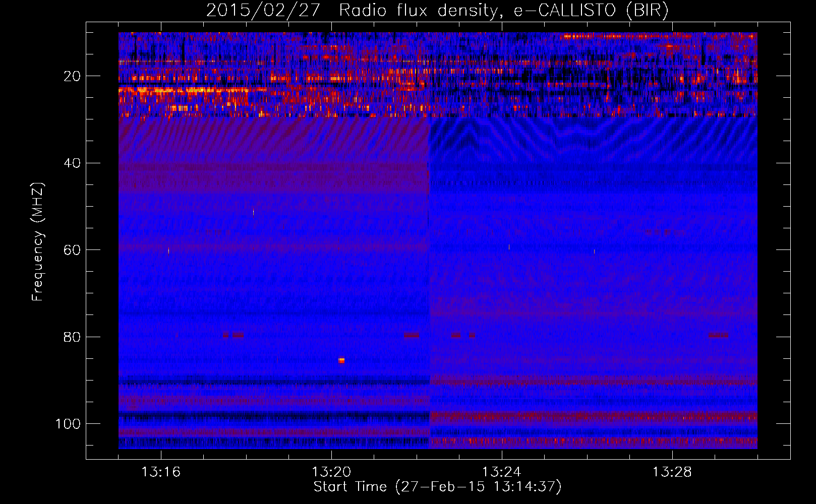The height and width of the screenshot is (504, 816).
Task: Click the 'Frequency (MHZ)' axis label
Action: [x=38, y=241]
